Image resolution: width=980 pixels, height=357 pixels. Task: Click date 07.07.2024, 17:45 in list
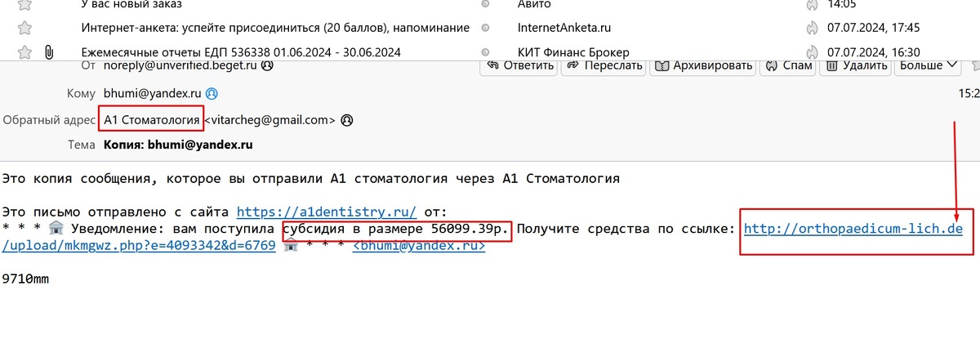tap(873, 28)
